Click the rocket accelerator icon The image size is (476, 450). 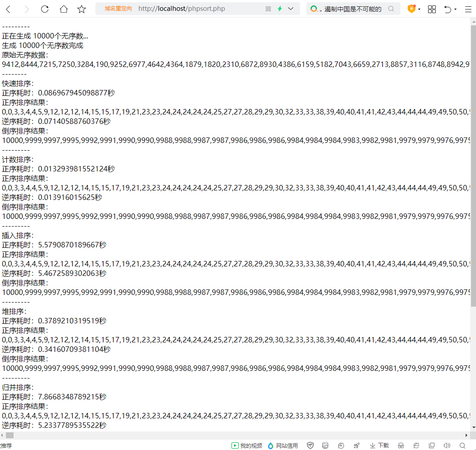pyautogui.click(x=356, y=445)
